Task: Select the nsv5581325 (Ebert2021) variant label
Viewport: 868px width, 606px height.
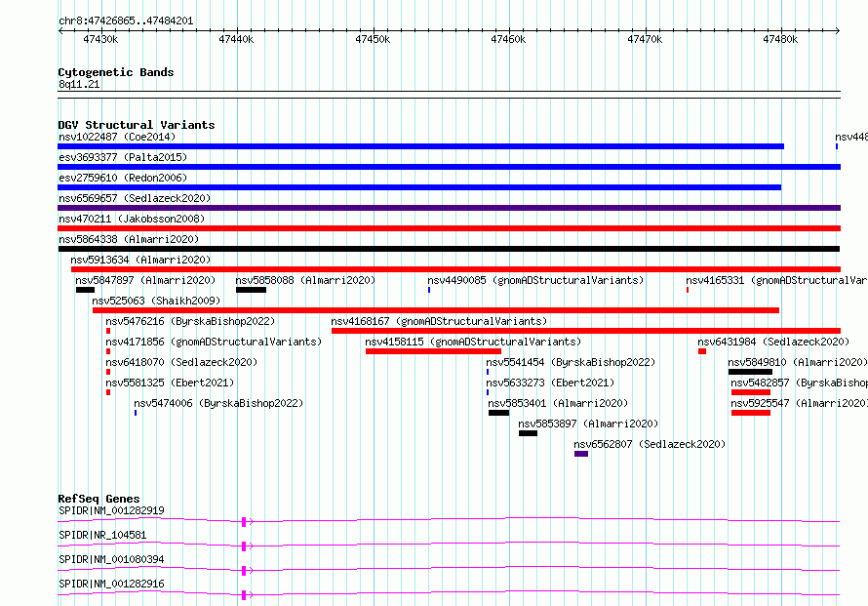Action: [170, 383]
